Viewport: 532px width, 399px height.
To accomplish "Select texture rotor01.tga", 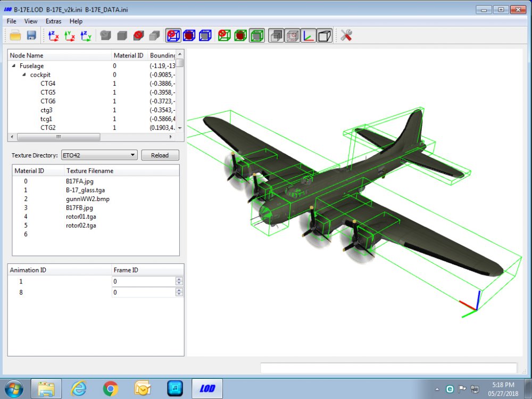I will (x=81, y=217).
